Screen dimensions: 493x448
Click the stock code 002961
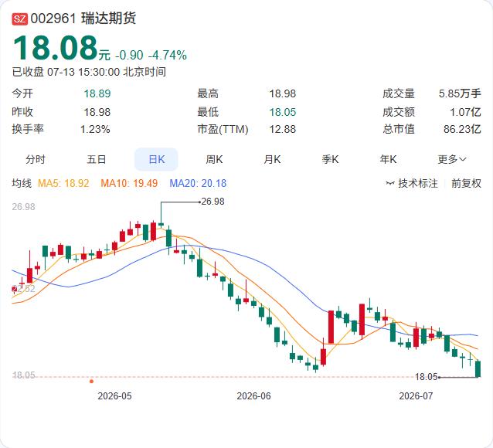(x=53, y=19)
